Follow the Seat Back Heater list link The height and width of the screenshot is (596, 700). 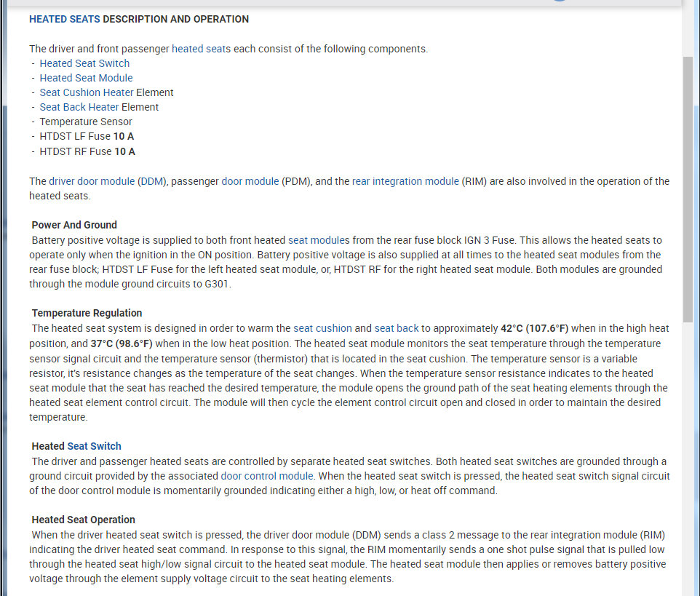point(79,107)
